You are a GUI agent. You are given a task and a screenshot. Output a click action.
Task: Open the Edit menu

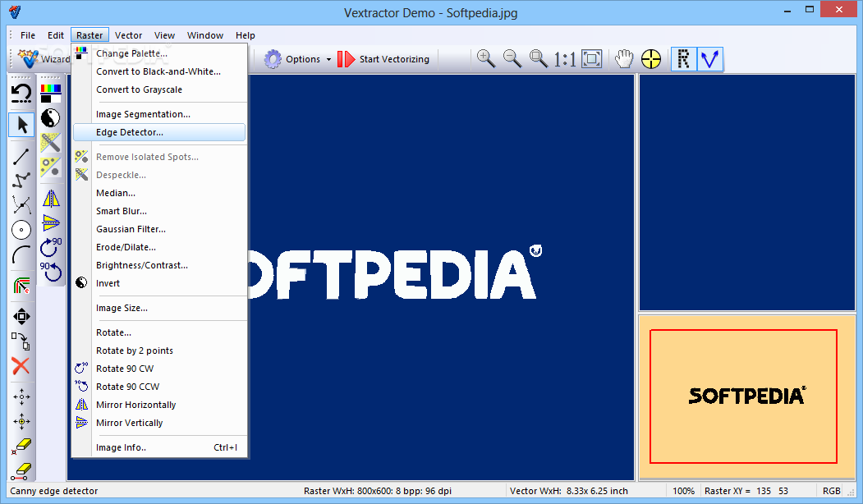point(56,35)
